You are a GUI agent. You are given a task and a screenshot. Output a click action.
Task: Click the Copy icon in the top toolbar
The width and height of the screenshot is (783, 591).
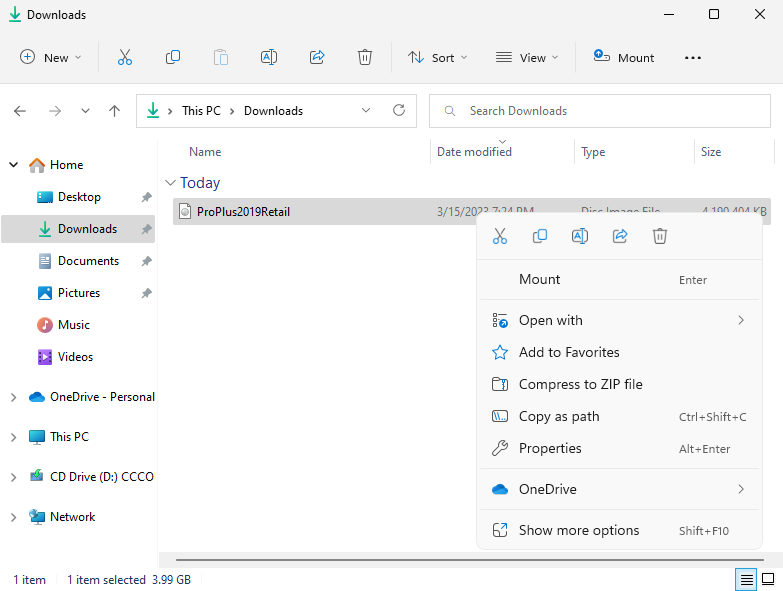tap(173, 57)
